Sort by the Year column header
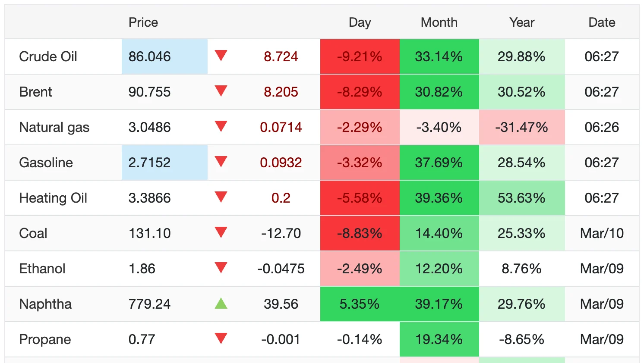Image resolution: width=644 pixels, height=363 pixels. pyautogui.click(x=521, y=22)
